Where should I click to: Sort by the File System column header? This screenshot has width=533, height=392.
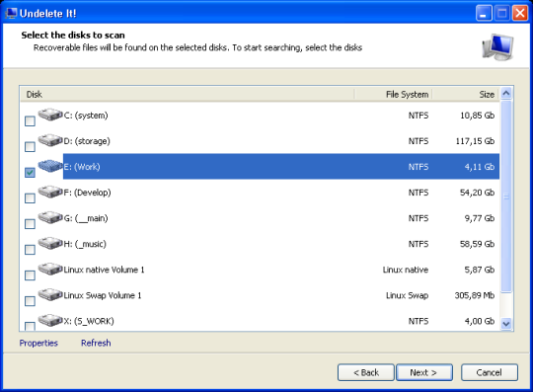(x=393, y=94)
